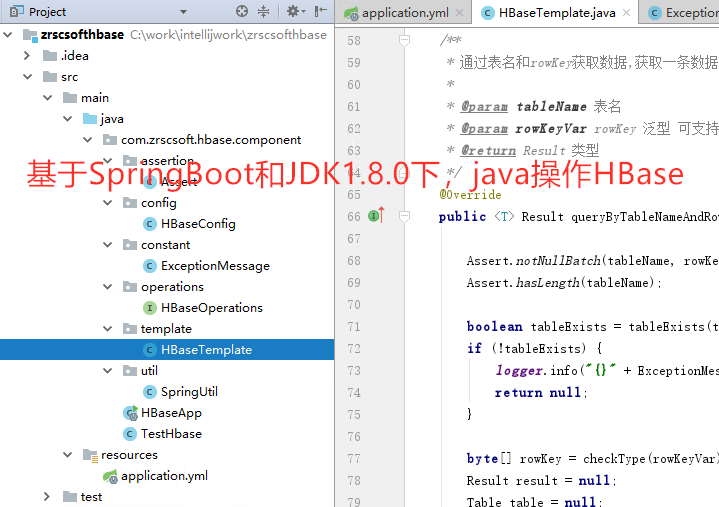719x507 pixels.
Task: Select the TestHbase class
Action: click(171, 434)
